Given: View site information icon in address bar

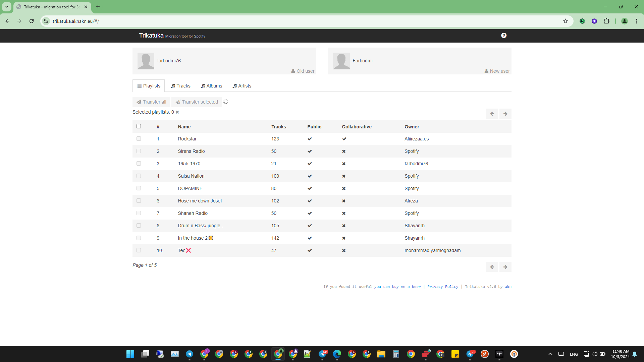Looking at the screenshot, I should [x=46, y=21].
